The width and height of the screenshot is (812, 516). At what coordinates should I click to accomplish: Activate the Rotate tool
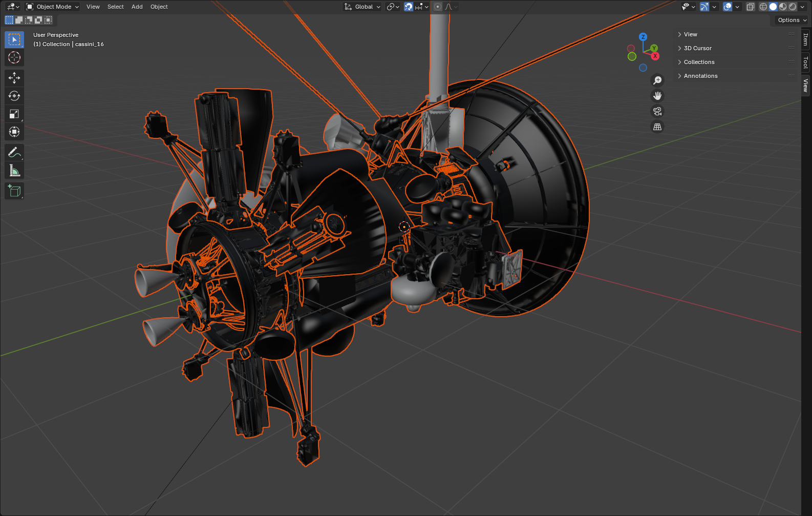point(14,96)
